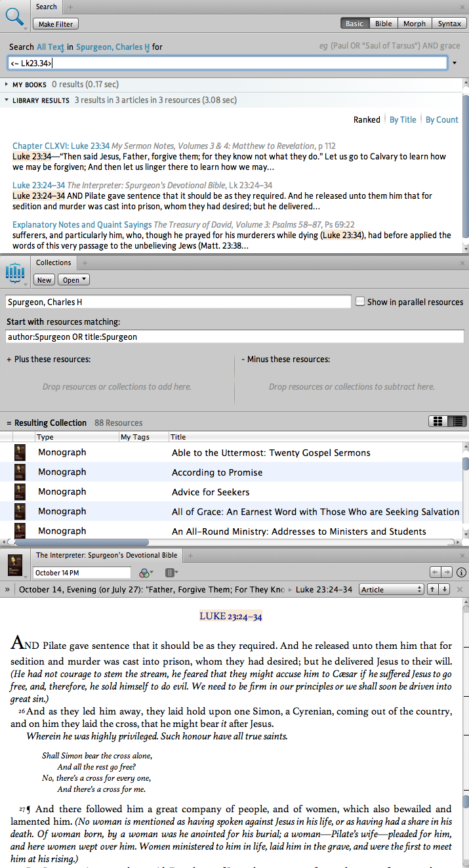Click the Ranked sort option

pos(367,119)
